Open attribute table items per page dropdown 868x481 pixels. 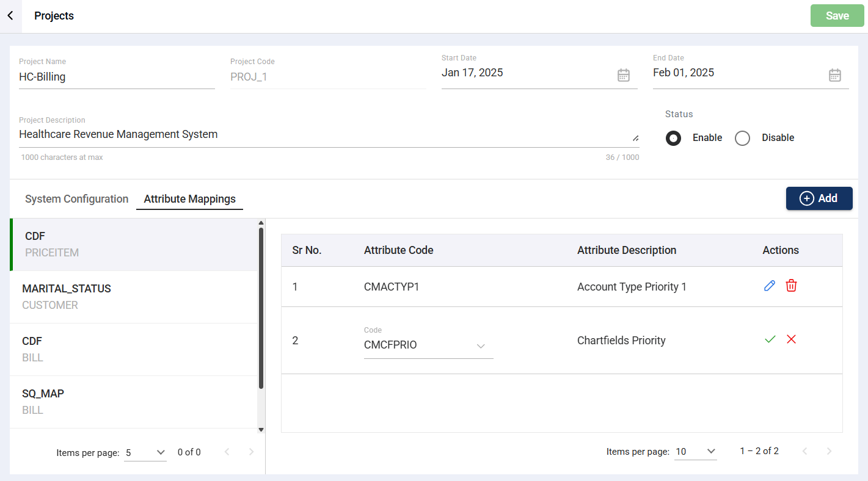point(695,452)
